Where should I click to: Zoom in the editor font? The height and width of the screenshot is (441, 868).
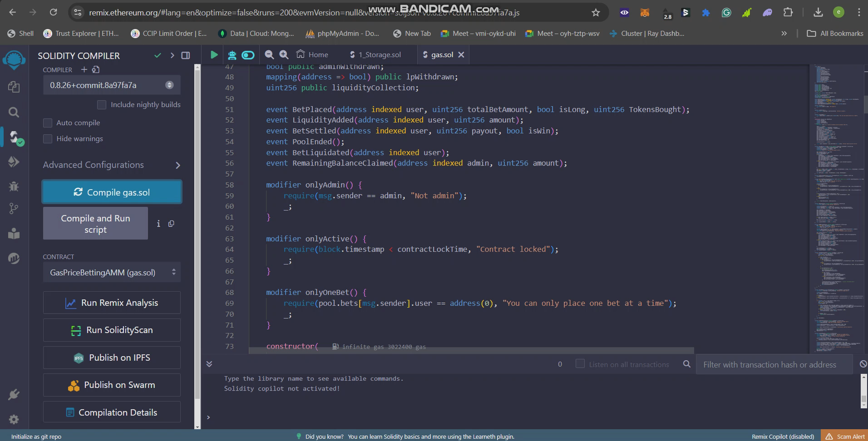pyautogui.click(x=284, y=55)
